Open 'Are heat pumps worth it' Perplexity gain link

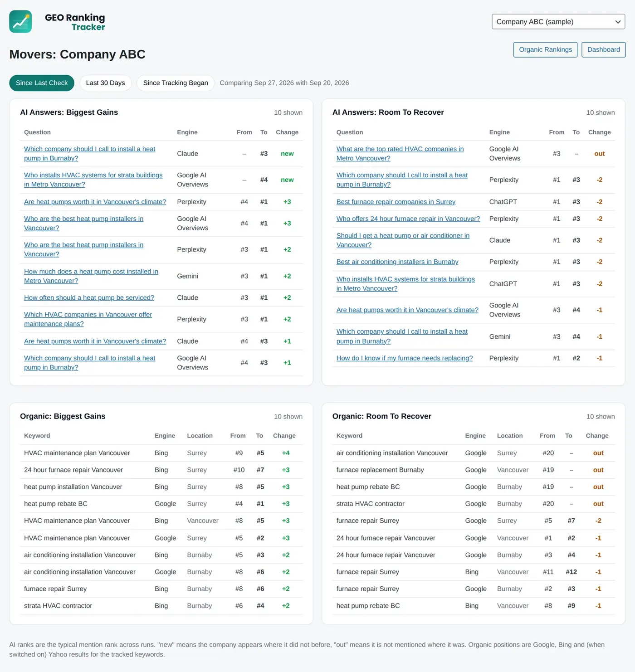point(95,202)
